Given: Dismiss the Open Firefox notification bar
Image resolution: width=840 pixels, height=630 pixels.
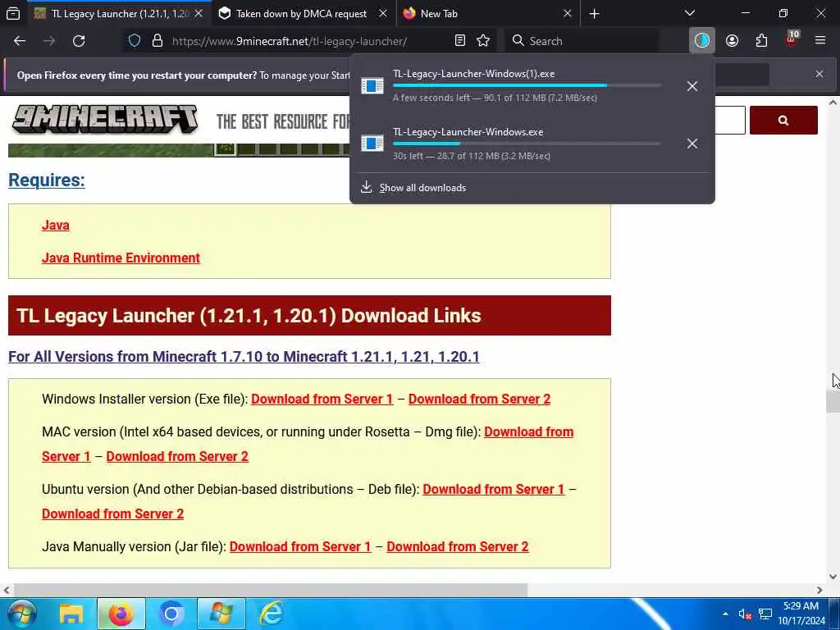Looking at the screenshot, I should [819, 74].
